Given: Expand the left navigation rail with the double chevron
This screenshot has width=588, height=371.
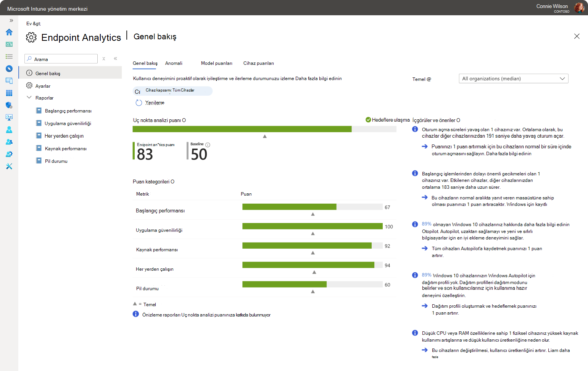Looking at the screenshot, I should pyautogui.click(x=11, y=20).
